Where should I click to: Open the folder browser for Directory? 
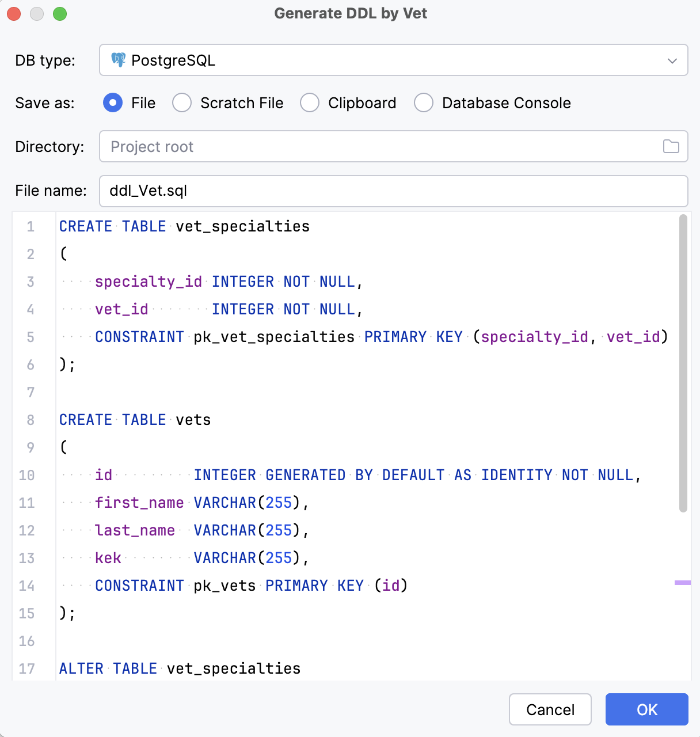(671, 147)
